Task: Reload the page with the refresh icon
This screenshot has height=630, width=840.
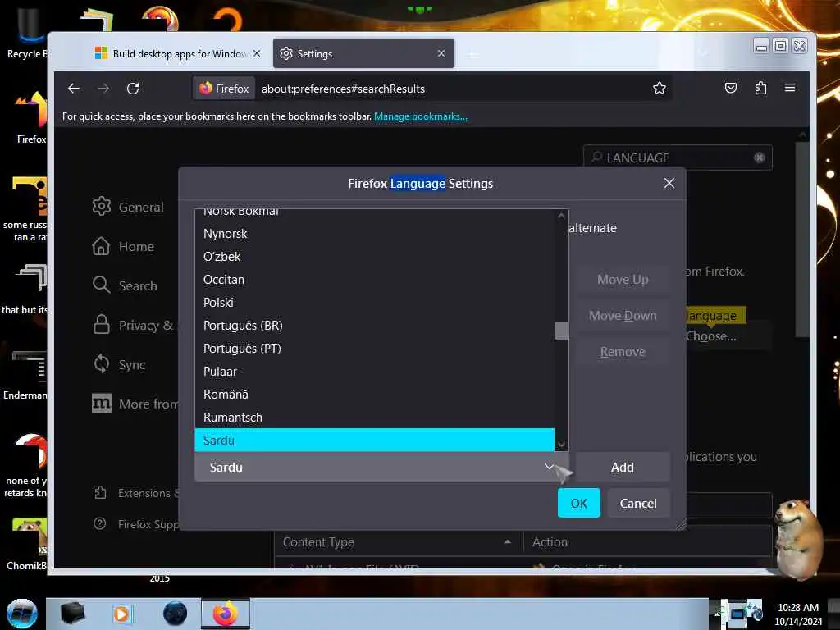Action: (133, 89)
